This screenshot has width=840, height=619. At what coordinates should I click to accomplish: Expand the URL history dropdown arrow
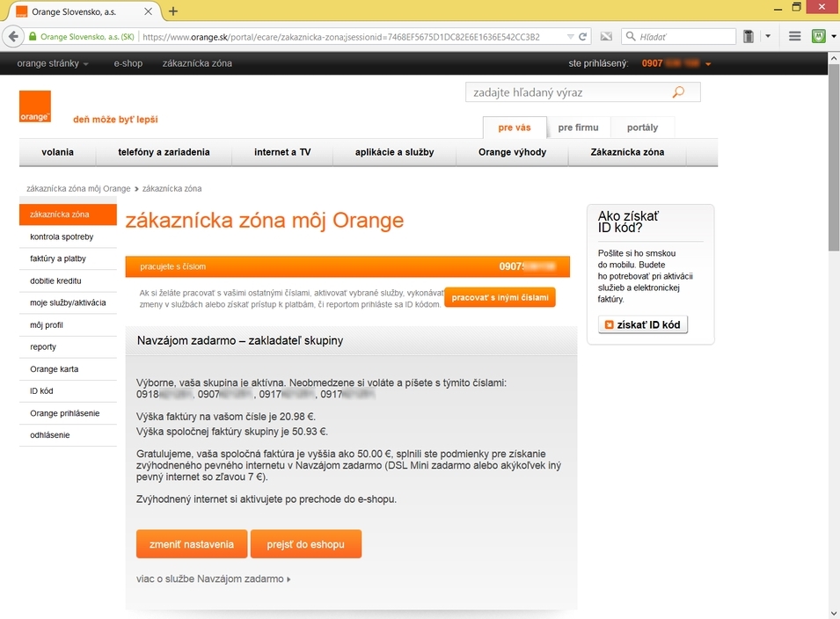point(570,36)
